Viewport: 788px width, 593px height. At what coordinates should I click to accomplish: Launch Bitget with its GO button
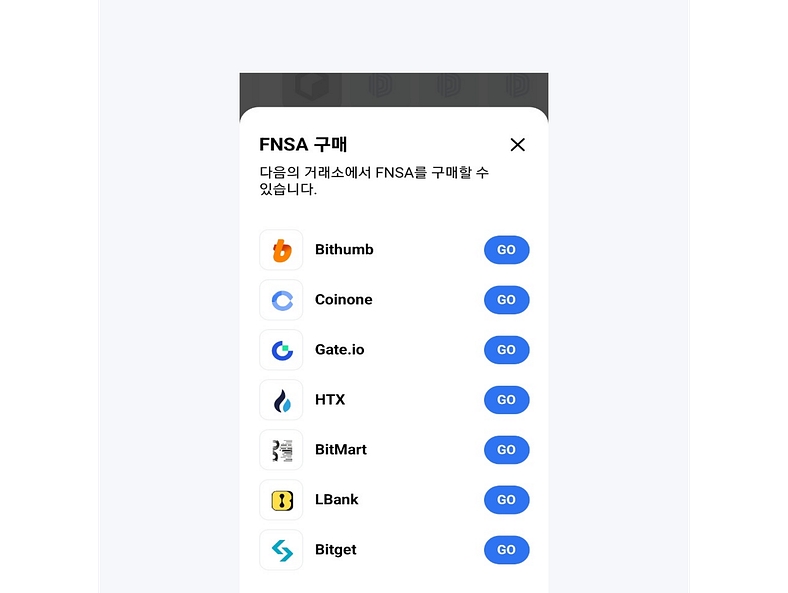[506, 550]
